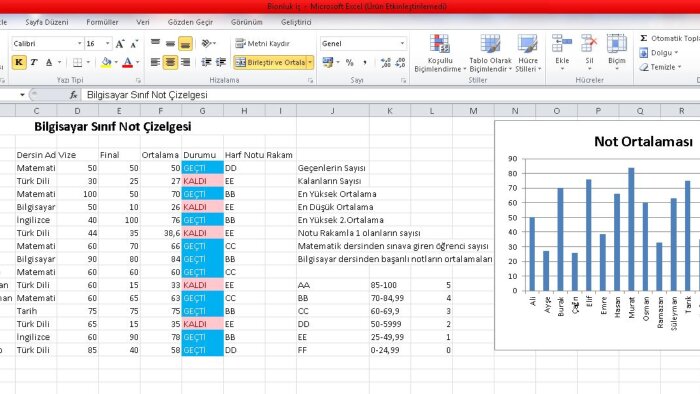Viewport: 700px width, 394px height.
Task: Open Gözden Geçir ribbon tab
Action: [190, 22]
